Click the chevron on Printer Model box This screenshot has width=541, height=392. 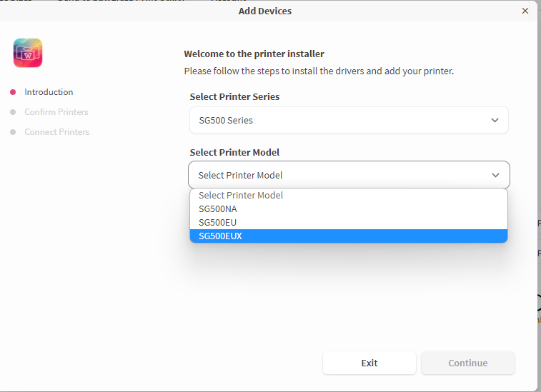495,175
